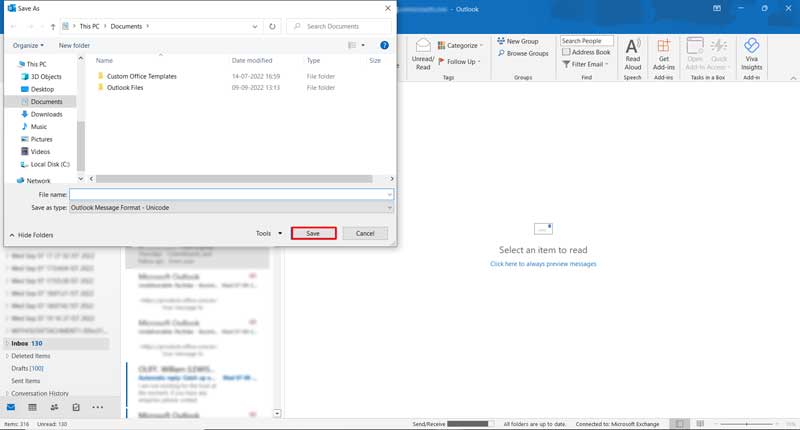Click New folder in the dialog toolbar

pyautogui.click(x=74, y=45)
